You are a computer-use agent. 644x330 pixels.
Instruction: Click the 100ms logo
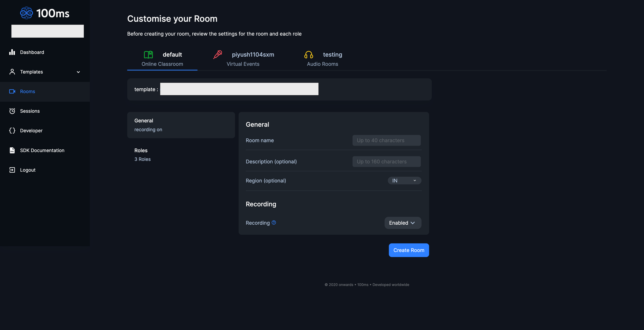[45, 13]
